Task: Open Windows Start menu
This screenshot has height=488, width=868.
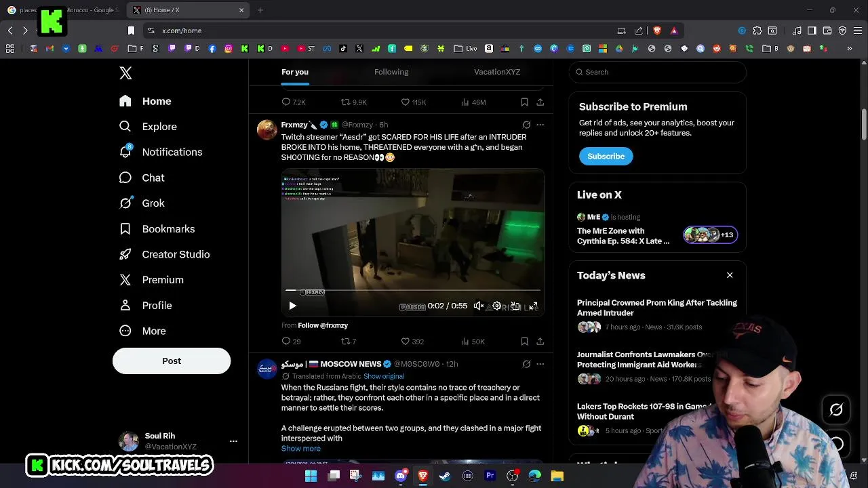Action: [311, 476]
